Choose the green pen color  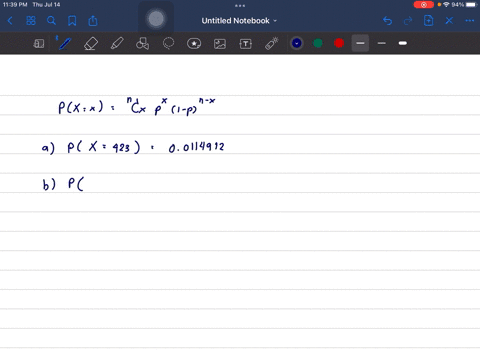(318, 43)
